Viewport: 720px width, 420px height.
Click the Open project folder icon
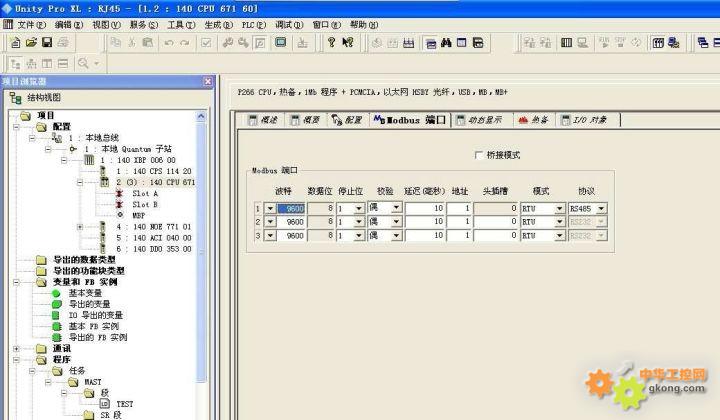tap(31, 43)
